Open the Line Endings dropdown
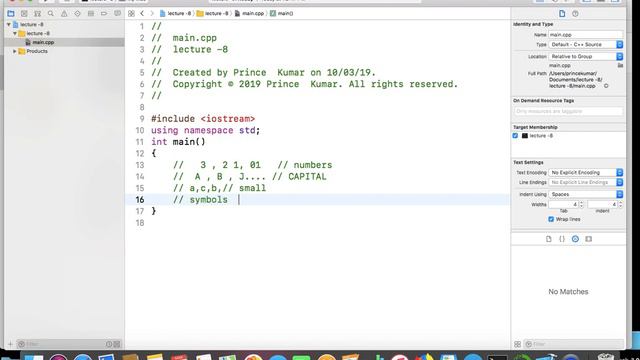 coord(586,182)
